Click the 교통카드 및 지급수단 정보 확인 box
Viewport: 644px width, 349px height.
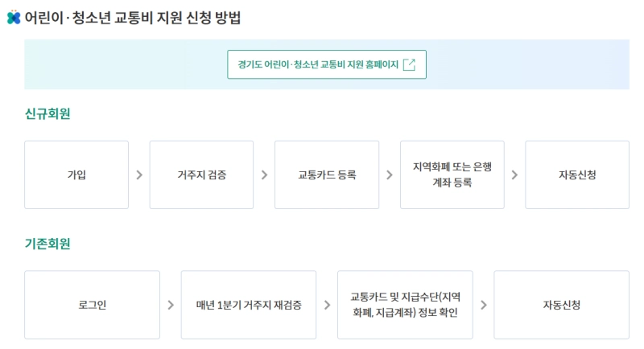405,305
